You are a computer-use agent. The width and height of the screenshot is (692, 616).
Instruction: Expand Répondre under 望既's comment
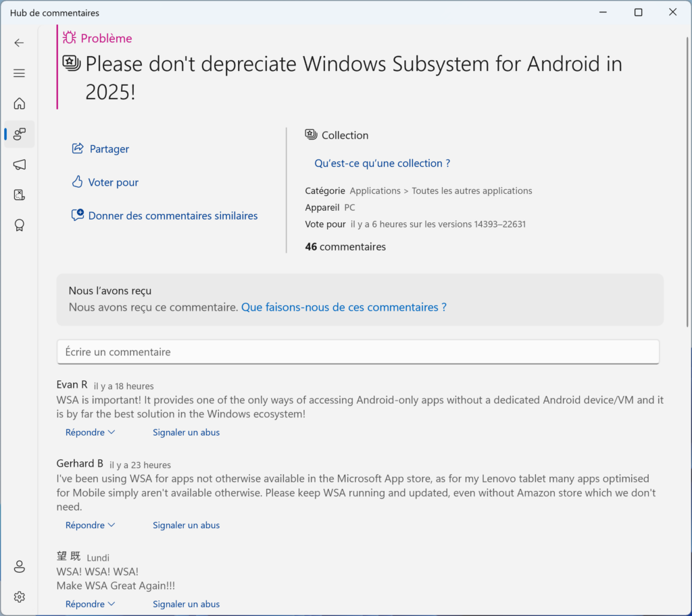[x=90, y=604]
